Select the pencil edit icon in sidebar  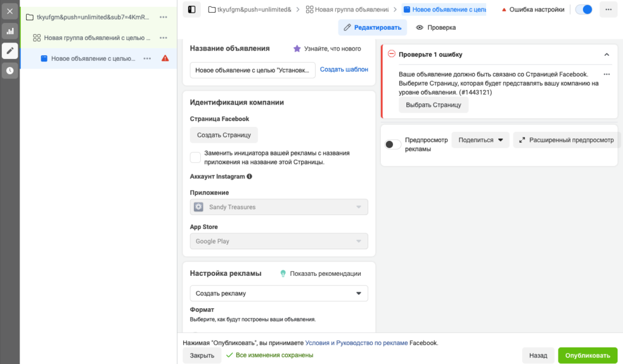10,51
